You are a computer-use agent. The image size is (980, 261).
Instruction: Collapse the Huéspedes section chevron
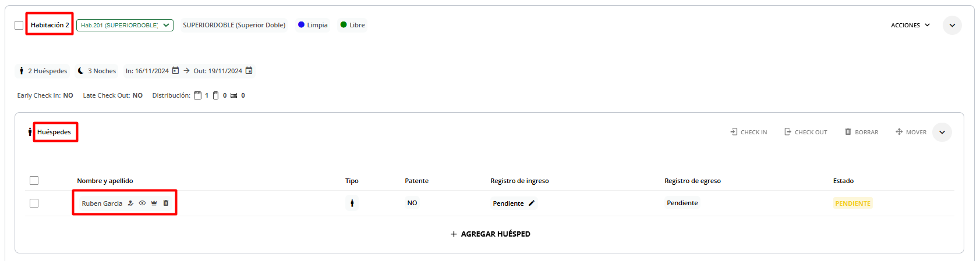click(x=942, y=132)
